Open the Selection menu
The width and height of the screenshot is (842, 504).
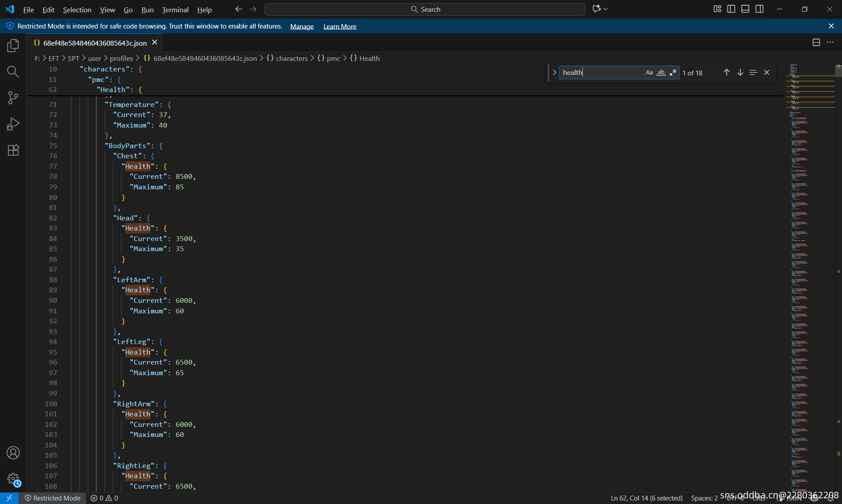click(x=77, y=10)
